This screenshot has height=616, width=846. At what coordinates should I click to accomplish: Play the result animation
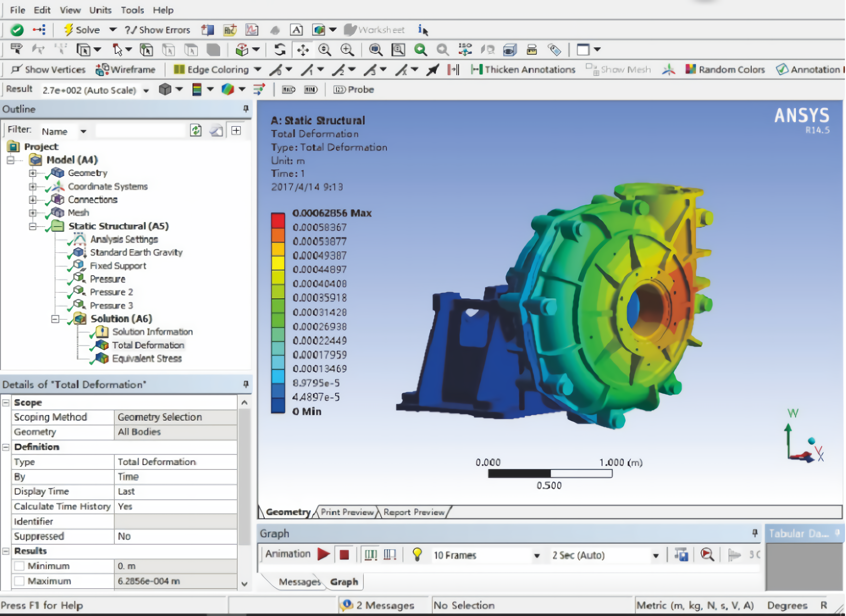coord(323,555)
